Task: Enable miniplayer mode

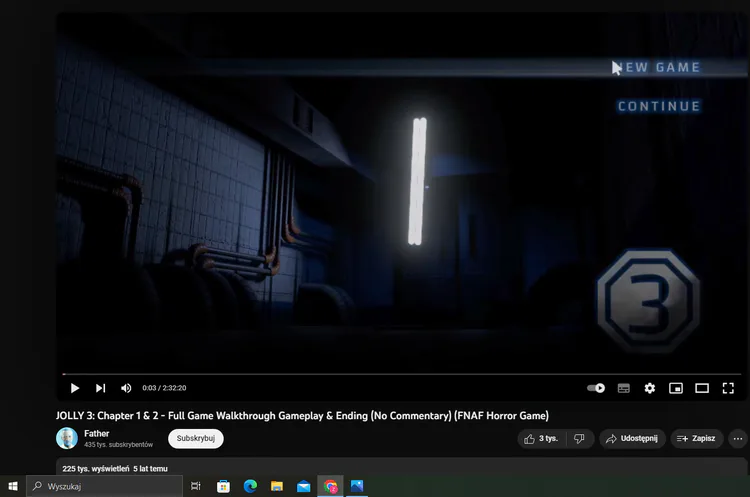Action: click(x=676, y=388)
